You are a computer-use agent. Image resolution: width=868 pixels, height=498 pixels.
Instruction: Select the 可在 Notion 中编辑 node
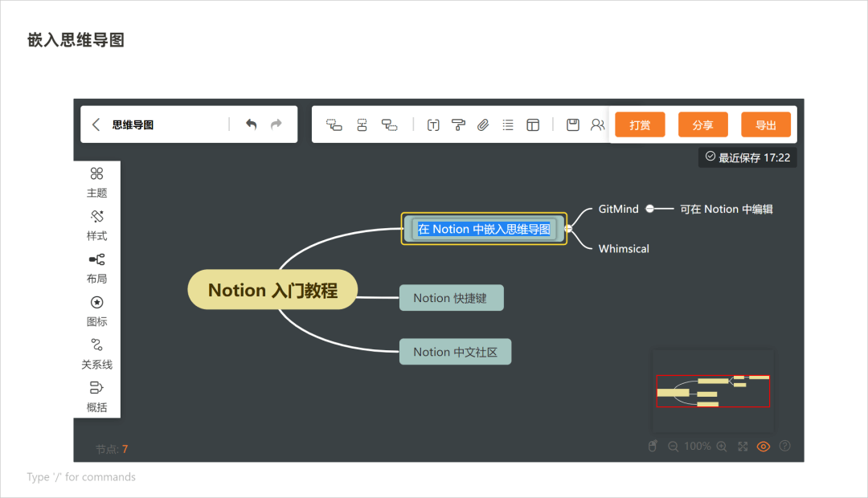tap(727, 209)
